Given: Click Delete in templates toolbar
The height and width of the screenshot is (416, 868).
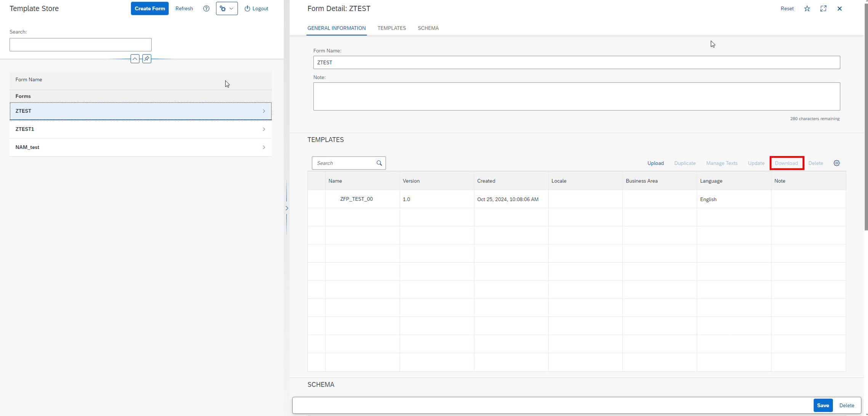Looking at the screenshot, I should (816, 163).
